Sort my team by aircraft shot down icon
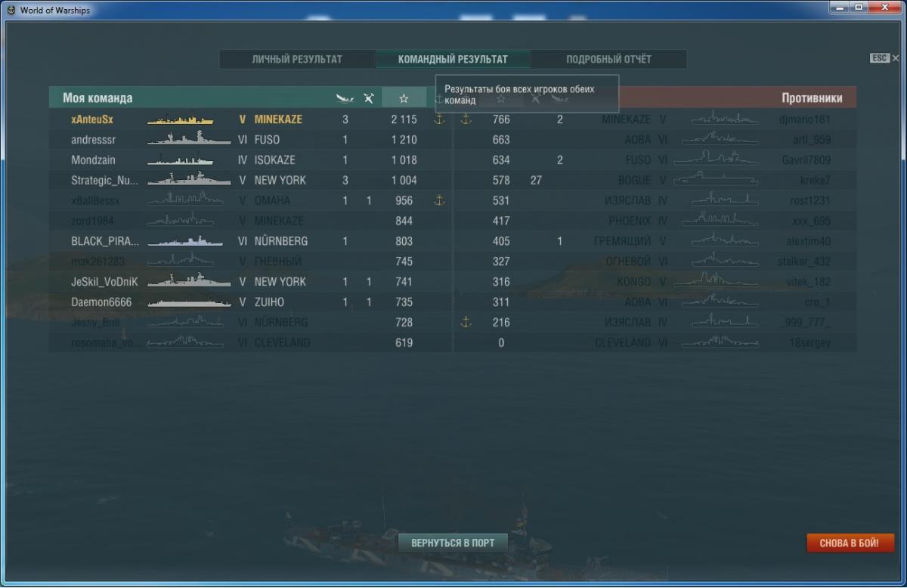 (345, 98)
